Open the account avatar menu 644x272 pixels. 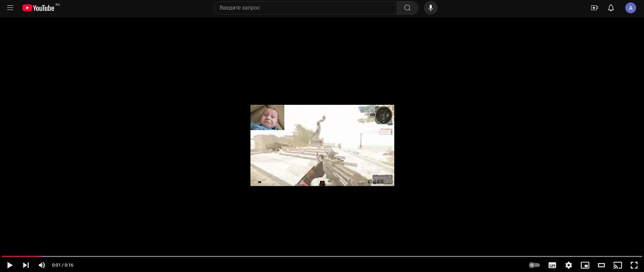(631, 8)
